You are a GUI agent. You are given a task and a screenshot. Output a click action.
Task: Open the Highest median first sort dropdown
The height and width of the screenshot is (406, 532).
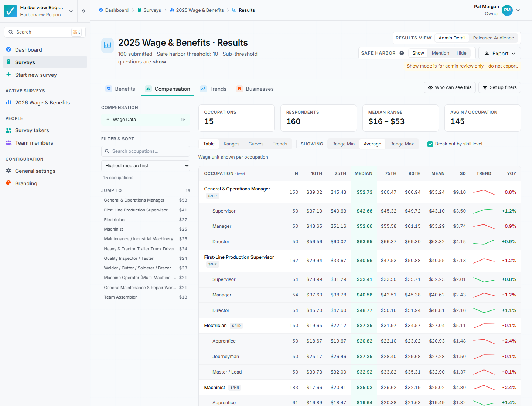(x=146, y=166)
